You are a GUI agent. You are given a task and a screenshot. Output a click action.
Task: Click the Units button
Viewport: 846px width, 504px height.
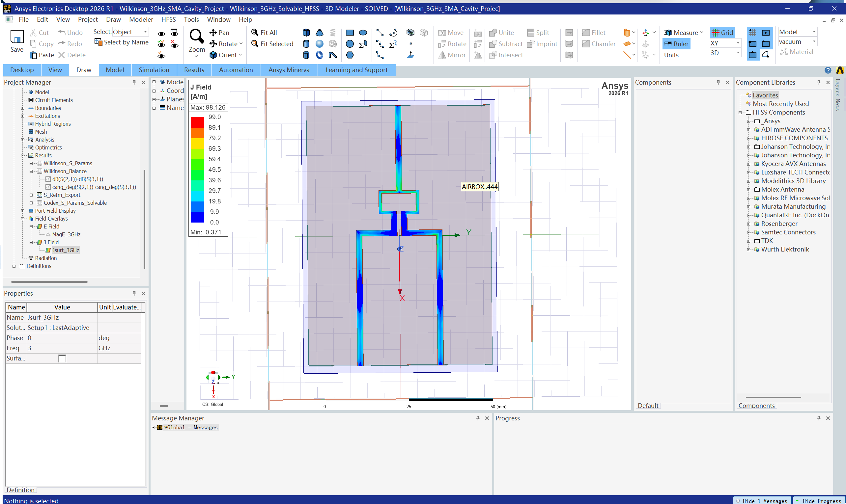(671, 55)
